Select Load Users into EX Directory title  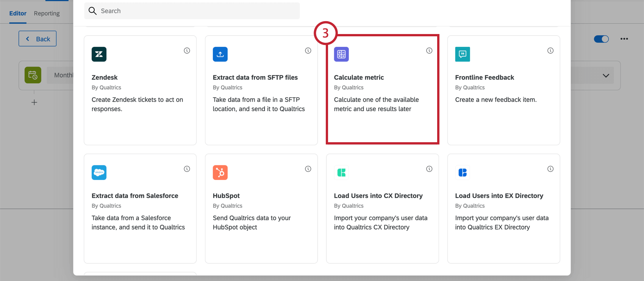499,196
